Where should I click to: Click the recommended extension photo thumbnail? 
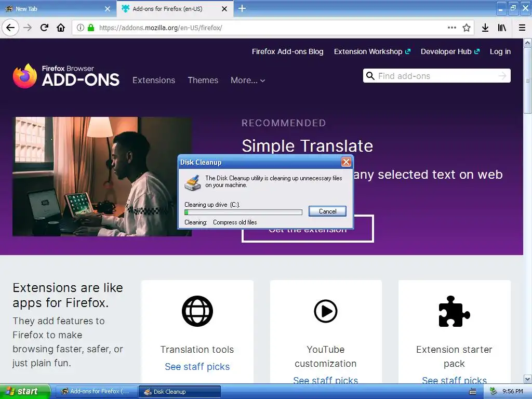(x=102, y=177)
